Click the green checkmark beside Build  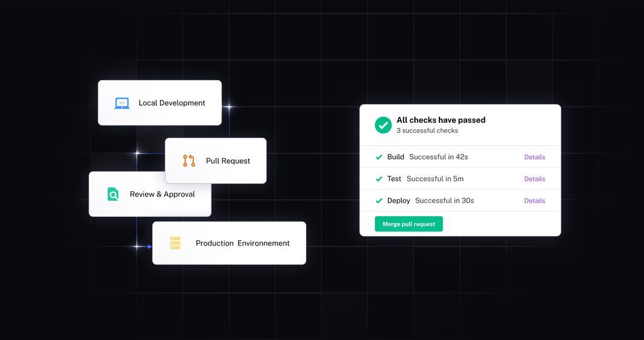point(379,157)
